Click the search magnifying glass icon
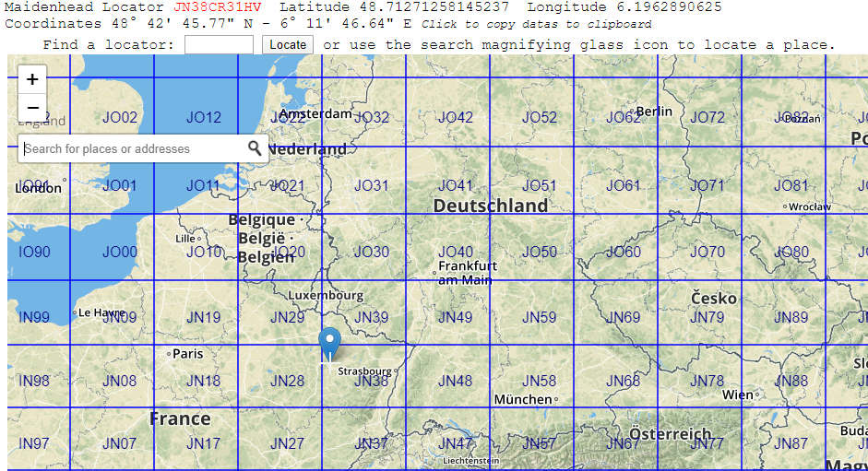 tap(255, 148)
